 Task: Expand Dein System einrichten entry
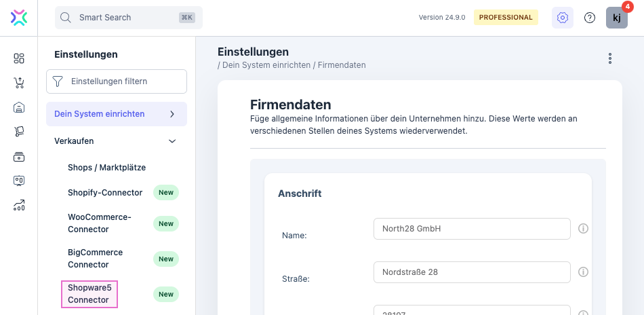click(172, 114)
